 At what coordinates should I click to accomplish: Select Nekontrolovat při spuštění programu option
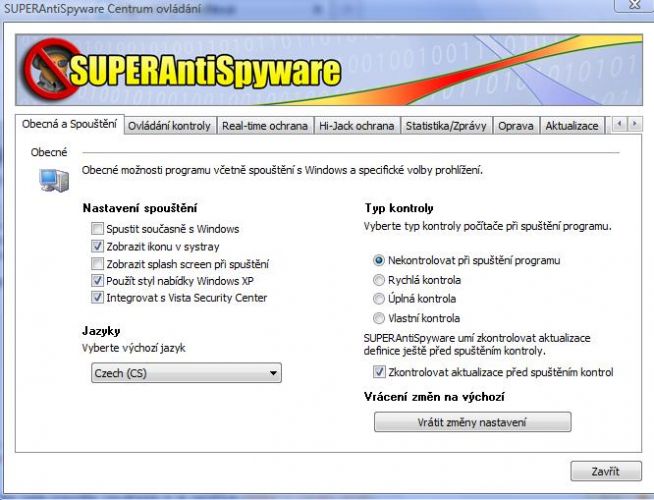tap(379, 260)
